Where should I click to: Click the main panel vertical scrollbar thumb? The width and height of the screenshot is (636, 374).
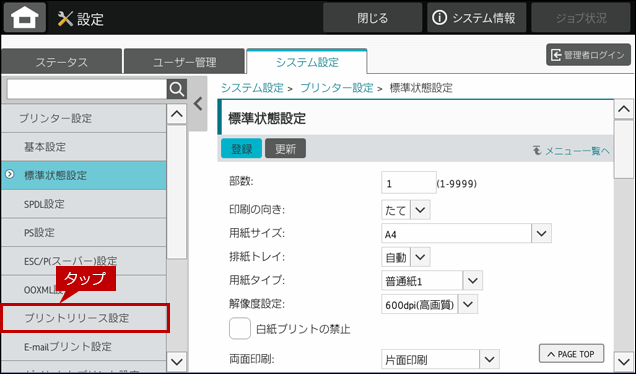pyautogui.click(x=623, y=149)
